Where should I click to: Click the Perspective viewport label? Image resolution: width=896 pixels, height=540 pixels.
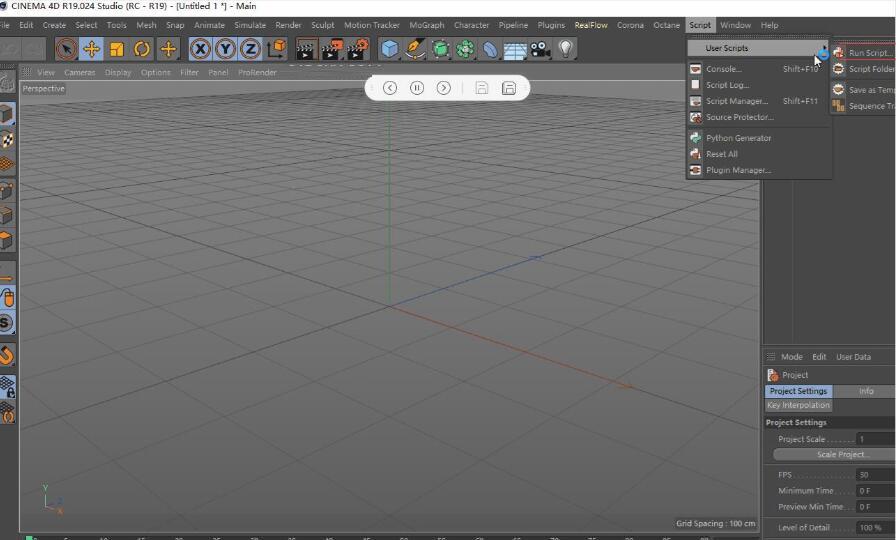[x=43, y=89]
